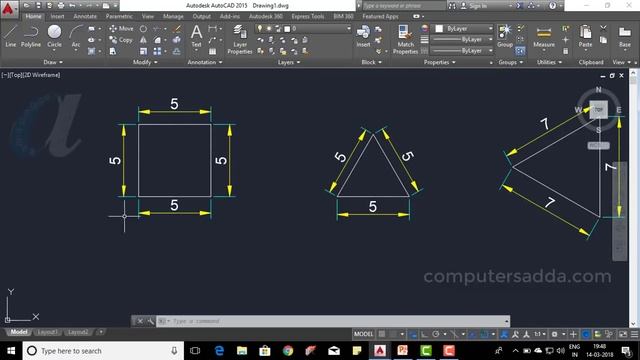Toggle layer freeze sun icon
The height and width of the screenshot is (360, 640).
[x=269, y=29]
